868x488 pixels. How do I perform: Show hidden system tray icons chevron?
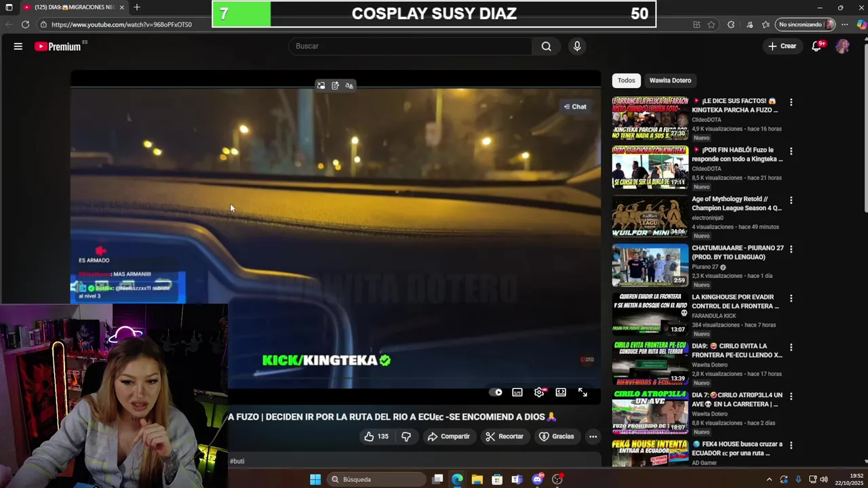click(x=769, y=479)
